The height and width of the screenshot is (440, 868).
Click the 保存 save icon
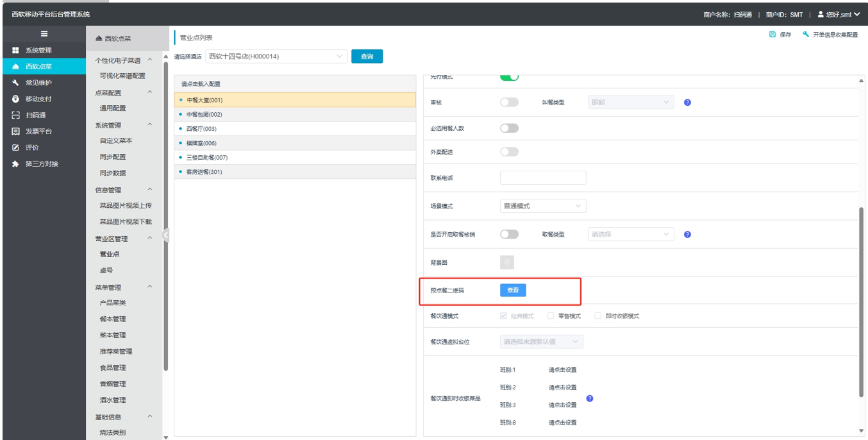[772, 35]
